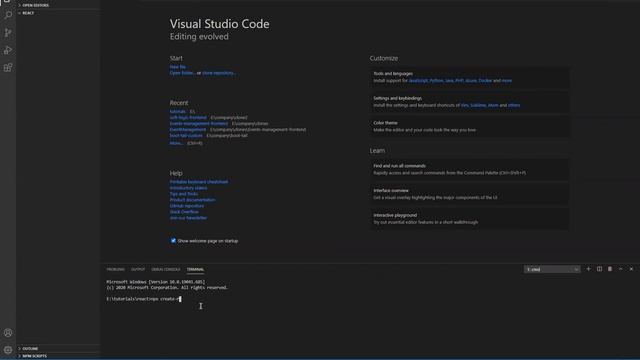This screenshot has width=640, height=360.
Task: Switch to the Problems tab
Action: [x=116, y=269]
